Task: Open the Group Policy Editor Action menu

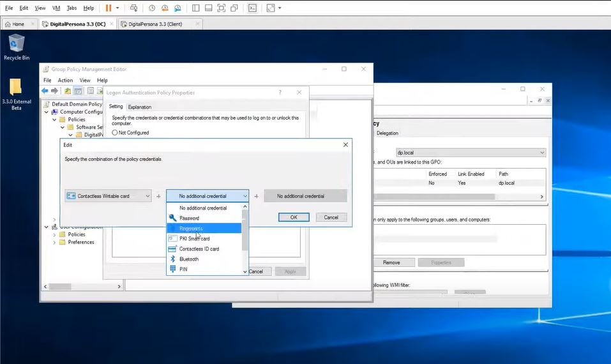Action: (x=66, y=80)
